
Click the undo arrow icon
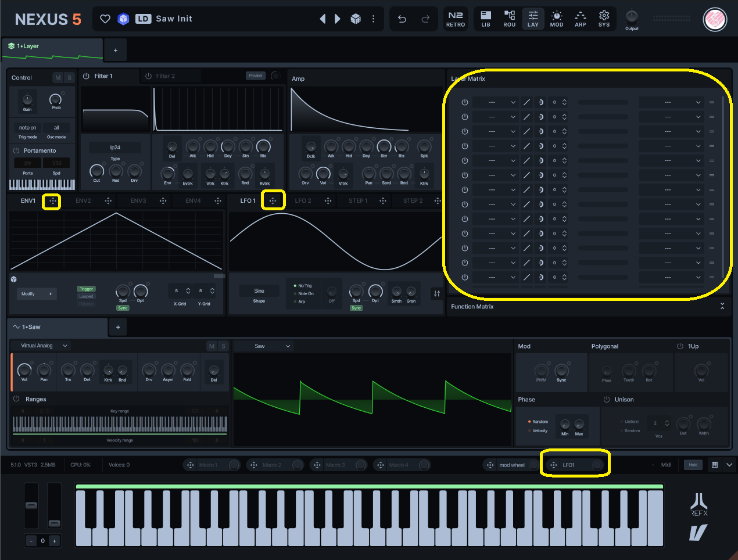(x=402, y=19)
